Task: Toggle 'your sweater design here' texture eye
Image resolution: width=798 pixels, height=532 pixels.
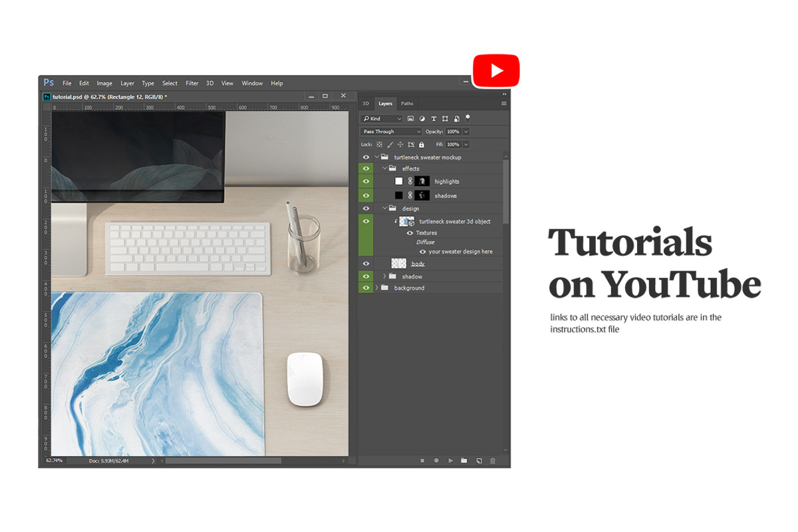Action: [422, 252]
